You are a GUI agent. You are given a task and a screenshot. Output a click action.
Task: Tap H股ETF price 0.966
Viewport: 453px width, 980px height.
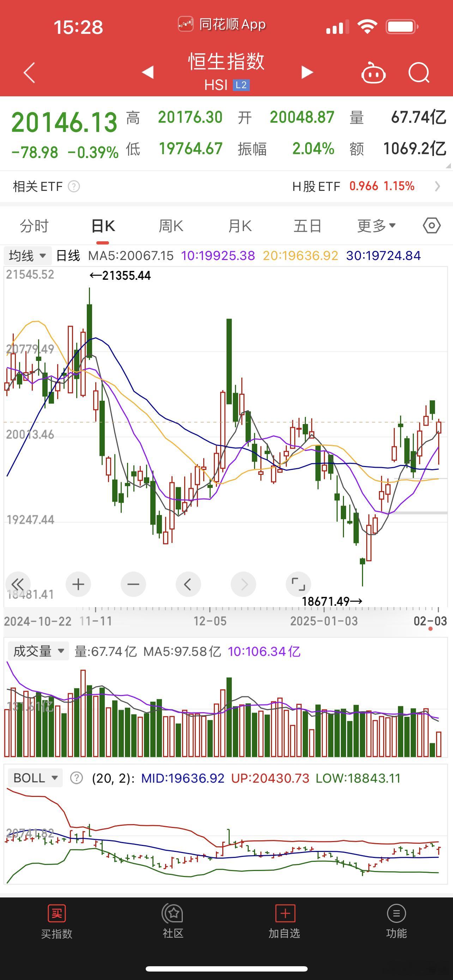(x=364, y=186)
